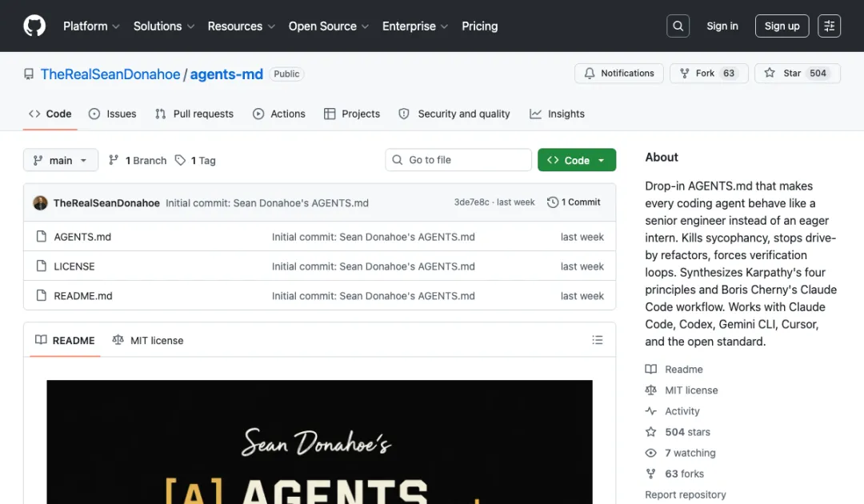The image size is (864, 504).
Task: Click the Go to file search field
Action: click(x=458, y=160)
